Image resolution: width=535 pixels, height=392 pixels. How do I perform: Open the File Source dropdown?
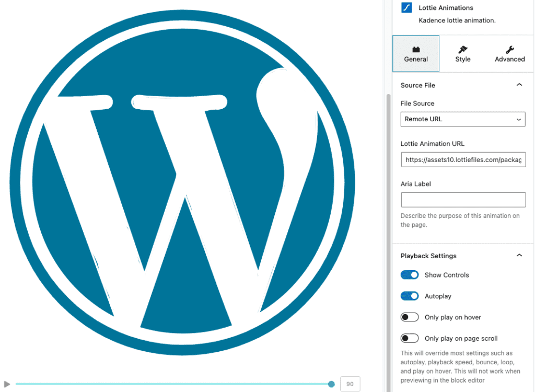click(x=463, y=119)
